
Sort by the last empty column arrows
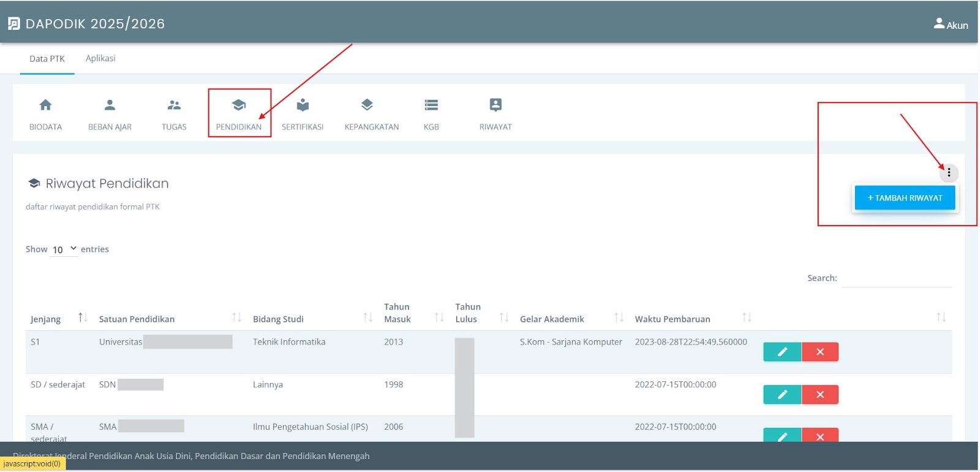coord(941,318)
